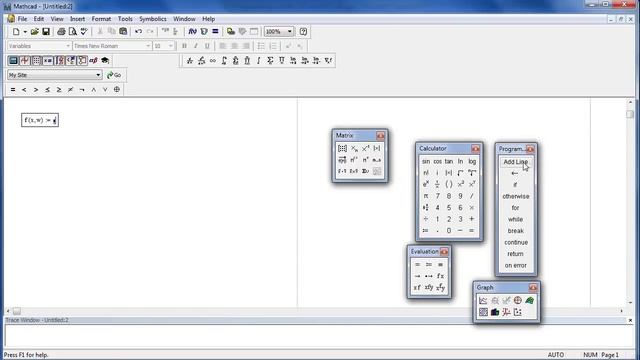640x360 pixels.
Task: Click the Paste clipboard icon
Action: (x=123, y=31)
